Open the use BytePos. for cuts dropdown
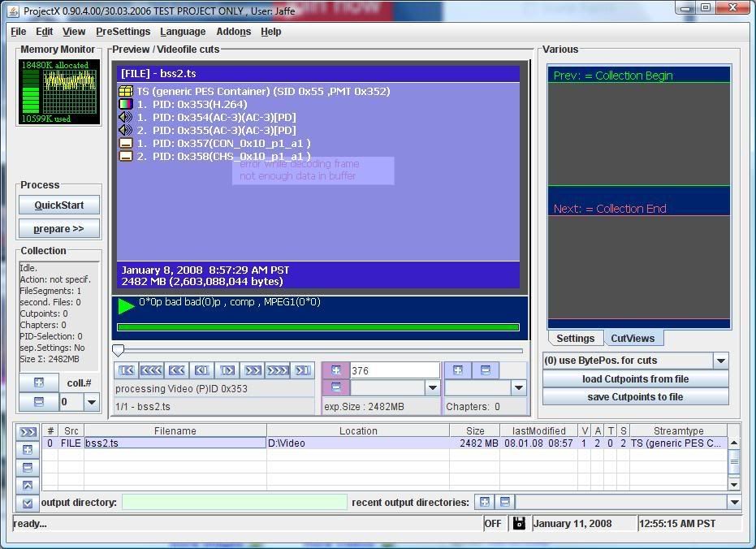Image resolution: width=756 pixels, height=549 pixels. 721,361
